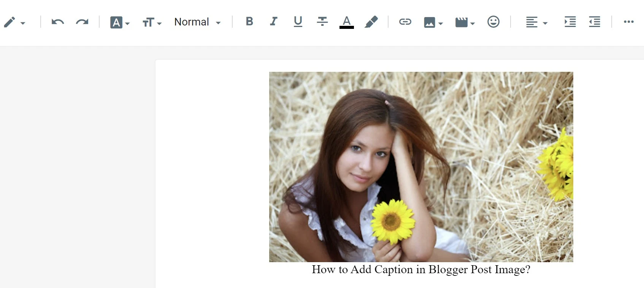Open the insert video dropdown
The height and width of the screenshot is (288, 644).
(465, 22)
